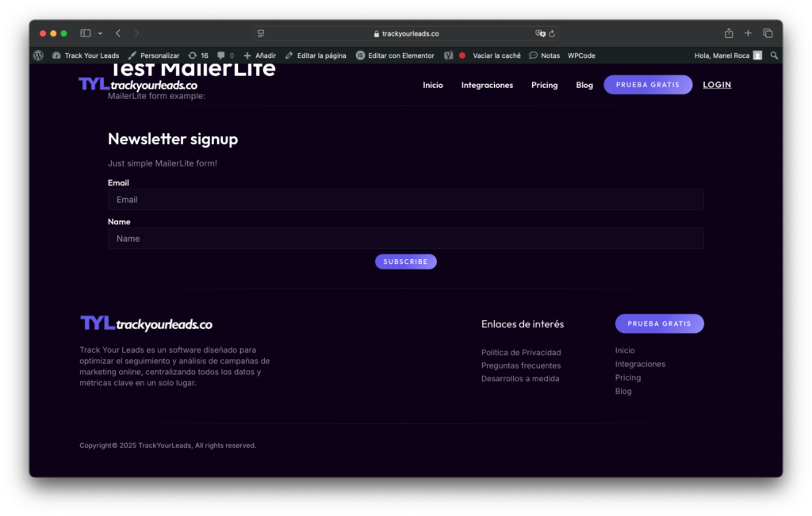Open the Safari share sheet
812x516 pixels.
tap(729, 33)
